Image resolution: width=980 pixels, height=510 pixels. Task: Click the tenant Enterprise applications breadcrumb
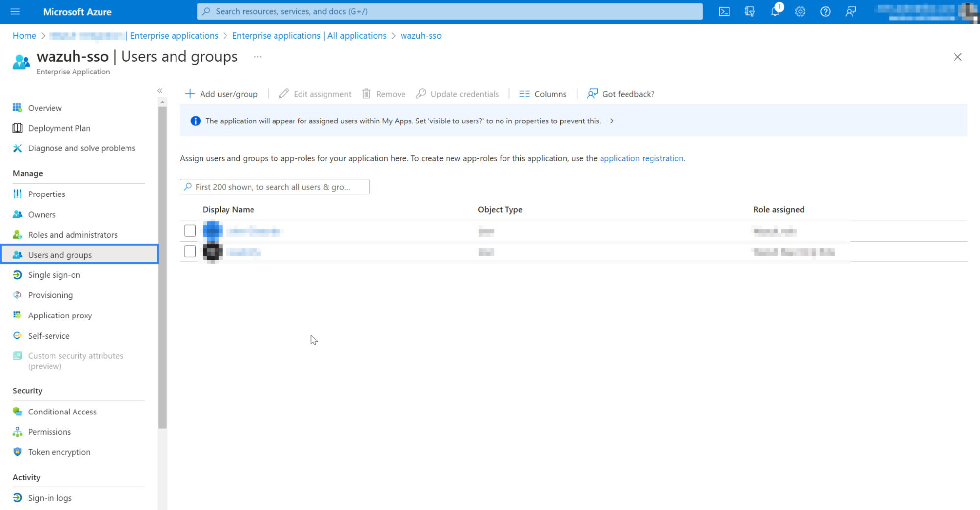[x=134, y=36]
